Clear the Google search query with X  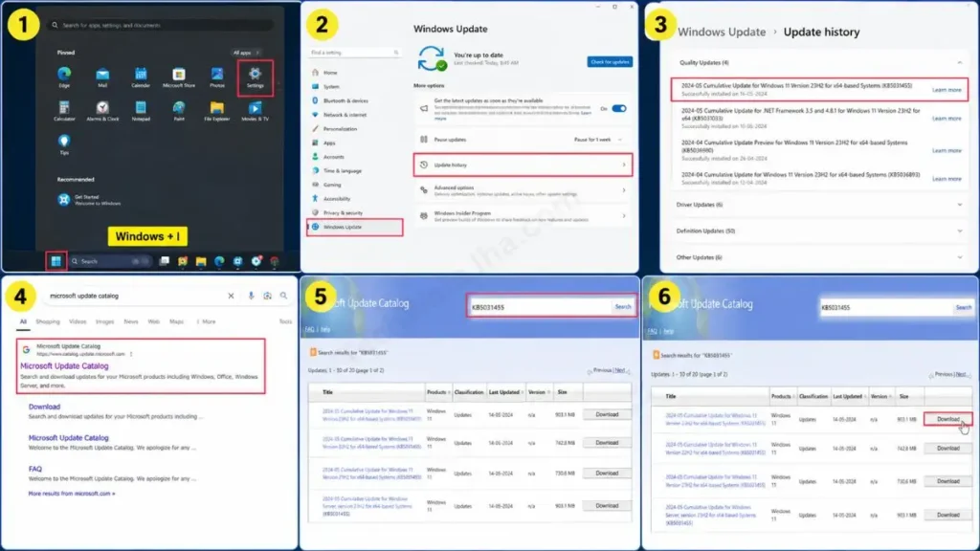click(x=231, y=296)
